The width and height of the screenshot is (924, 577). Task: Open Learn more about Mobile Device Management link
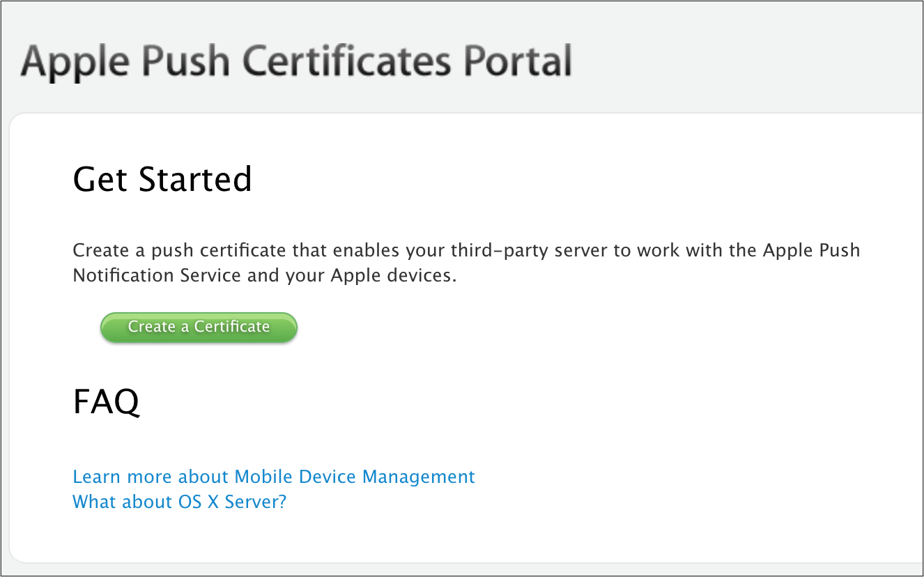click(273, 477)
